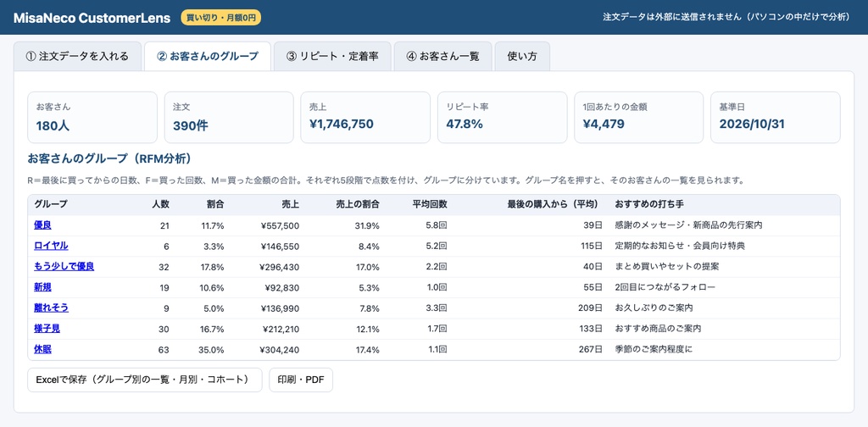Open the もう少しで優良 group link
868x427 pixels.
tap(64, 267)
